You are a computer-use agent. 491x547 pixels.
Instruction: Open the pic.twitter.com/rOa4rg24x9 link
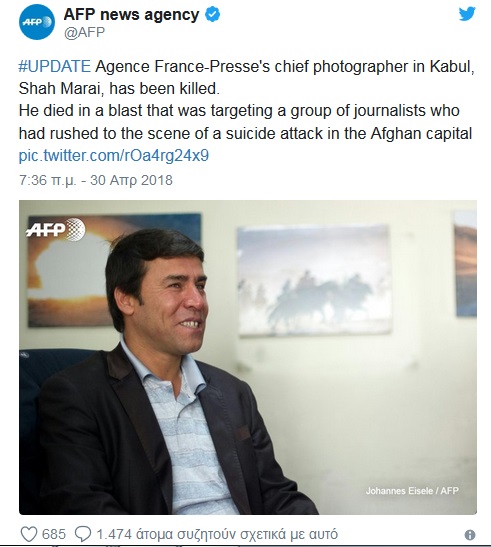coord(114,155)
